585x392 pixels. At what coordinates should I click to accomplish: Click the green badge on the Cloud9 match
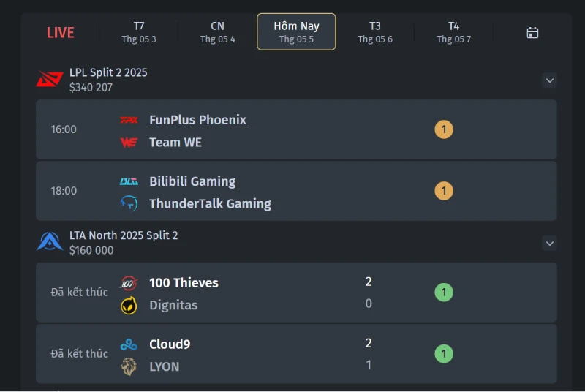tap(444, 355)
